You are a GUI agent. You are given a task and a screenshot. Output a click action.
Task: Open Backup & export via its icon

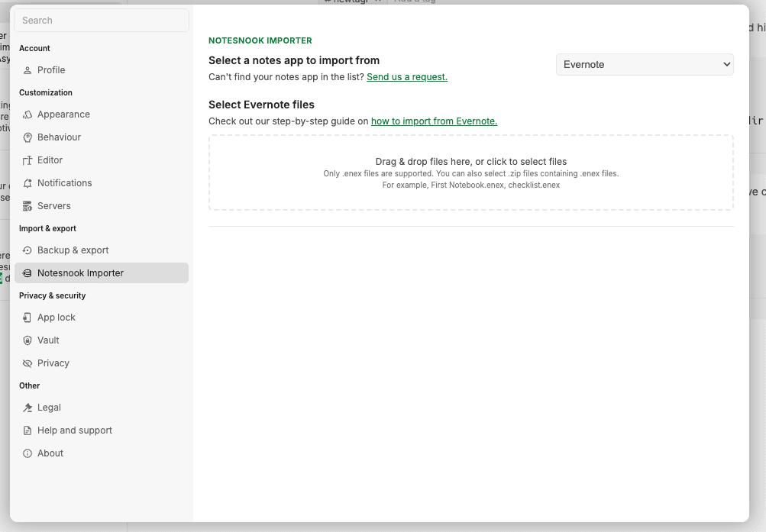click(27, 250)
